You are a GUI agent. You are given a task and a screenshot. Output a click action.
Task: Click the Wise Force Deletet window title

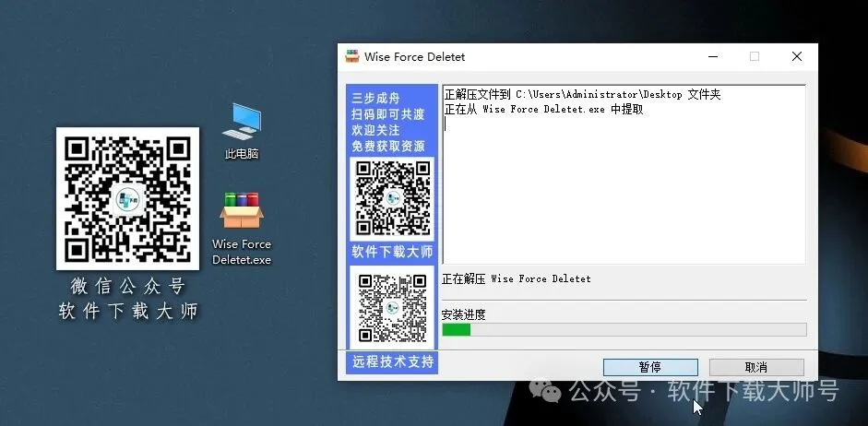point(414,56)
